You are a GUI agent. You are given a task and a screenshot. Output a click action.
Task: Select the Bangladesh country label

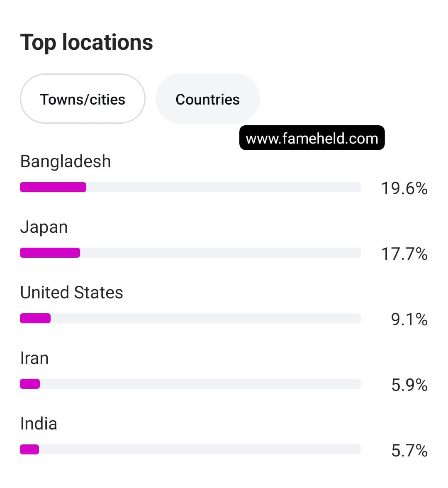pyautogui.click(x=66, y=161)
